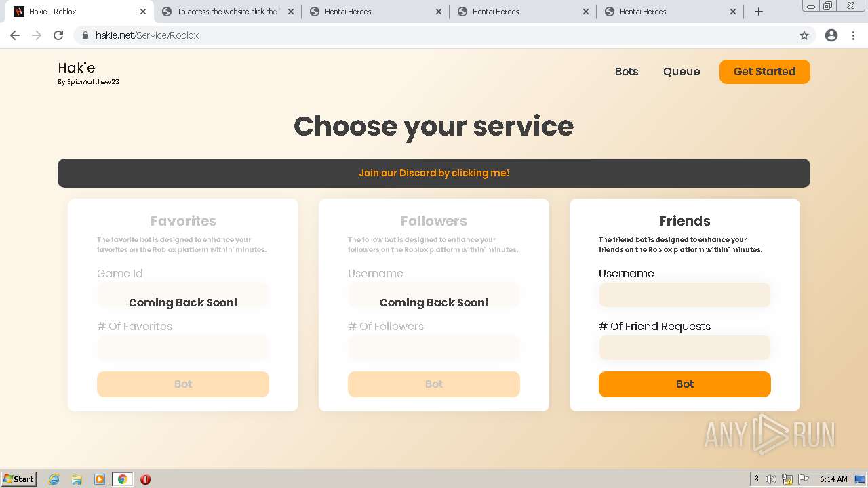Switch to the 'To access the website' tab
This screenshot has width=868, height=488.
tap(227, 12)
